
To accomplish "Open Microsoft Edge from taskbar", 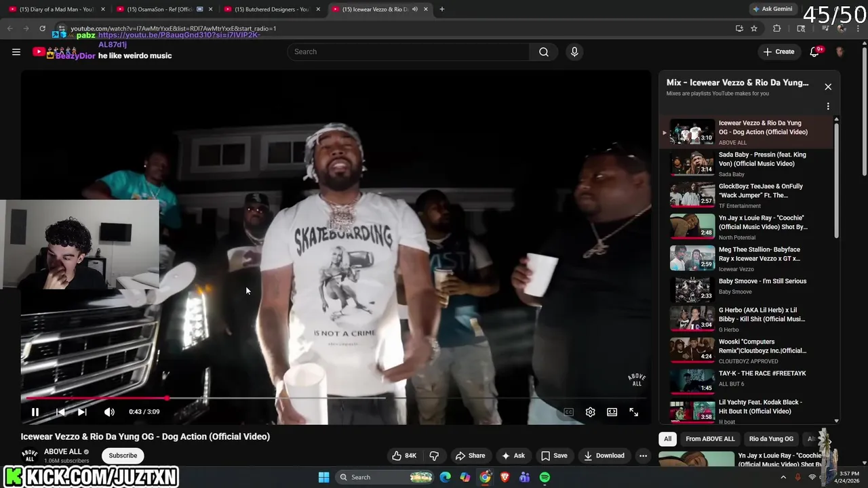I will (445, 477).
